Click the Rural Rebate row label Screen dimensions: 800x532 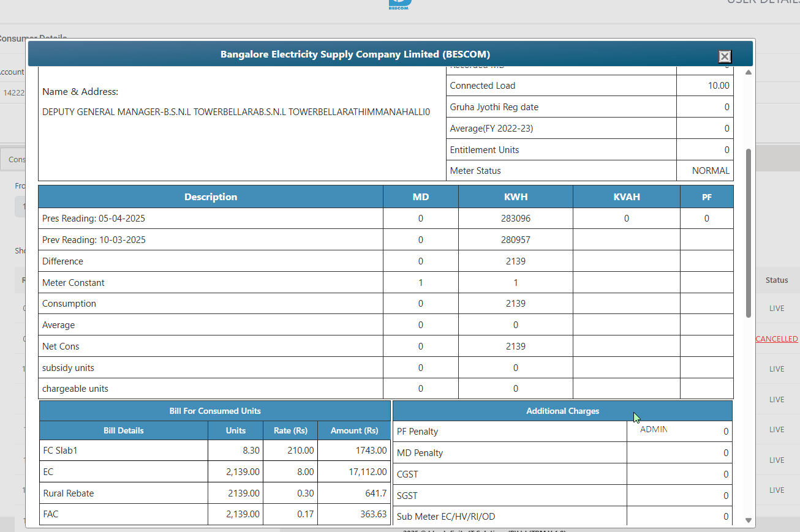[x=69, y=493]
